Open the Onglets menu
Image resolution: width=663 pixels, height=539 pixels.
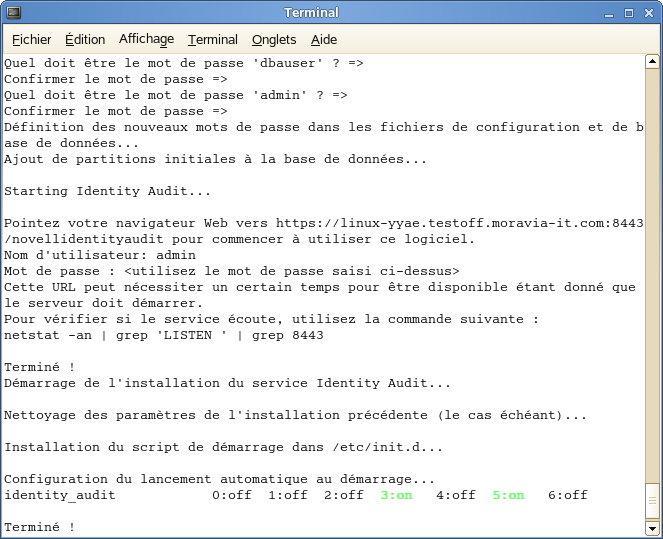click(x=274, y=40)
